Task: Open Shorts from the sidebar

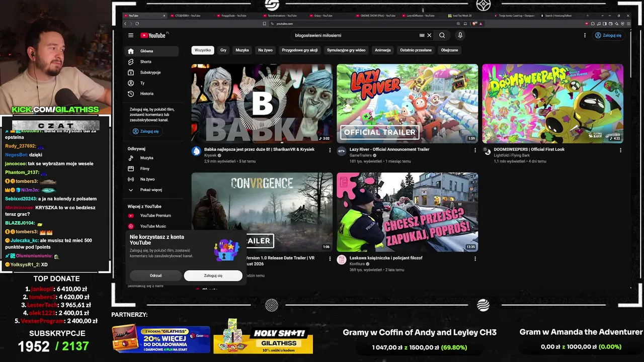Action: 151,62
